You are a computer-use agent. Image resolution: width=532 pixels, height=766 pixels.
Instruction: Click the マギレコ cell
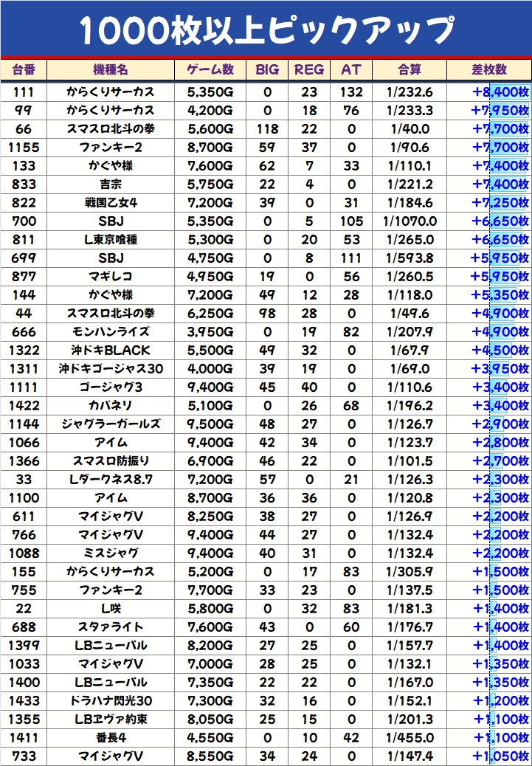[x=111, y=277]
